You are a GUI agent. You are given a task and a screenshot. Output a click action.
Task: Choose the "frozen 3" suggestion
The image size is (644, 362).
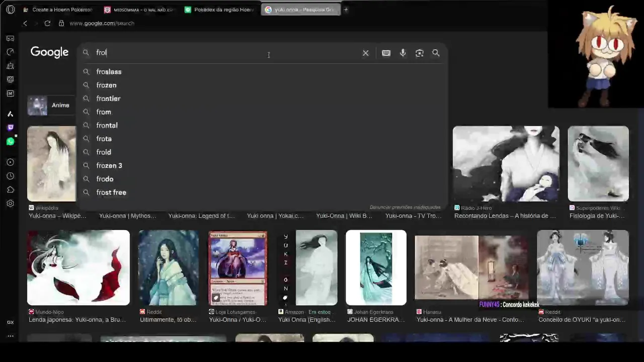pos(109,166)
